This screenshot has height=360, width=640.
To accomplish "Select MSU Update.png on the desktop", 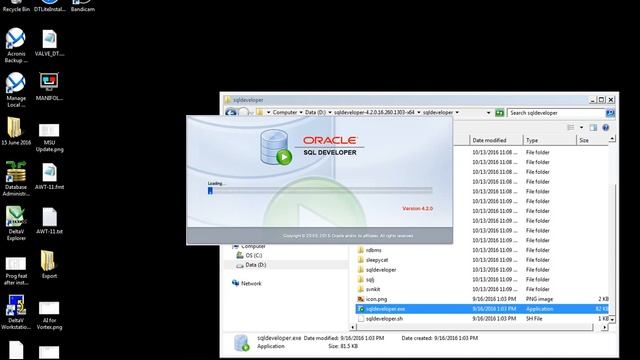I will click(49, 138).
